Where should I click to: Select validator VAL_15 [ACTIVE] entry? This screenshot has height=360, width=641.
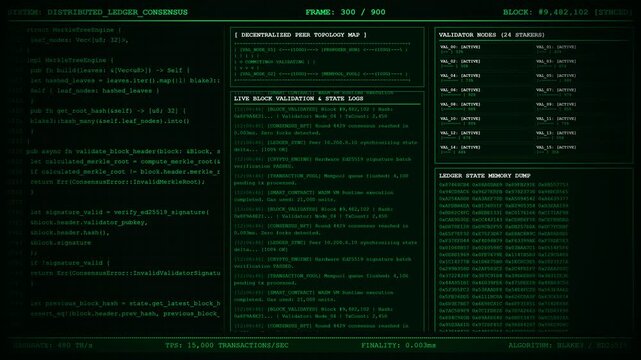click(x=556, y=147)
